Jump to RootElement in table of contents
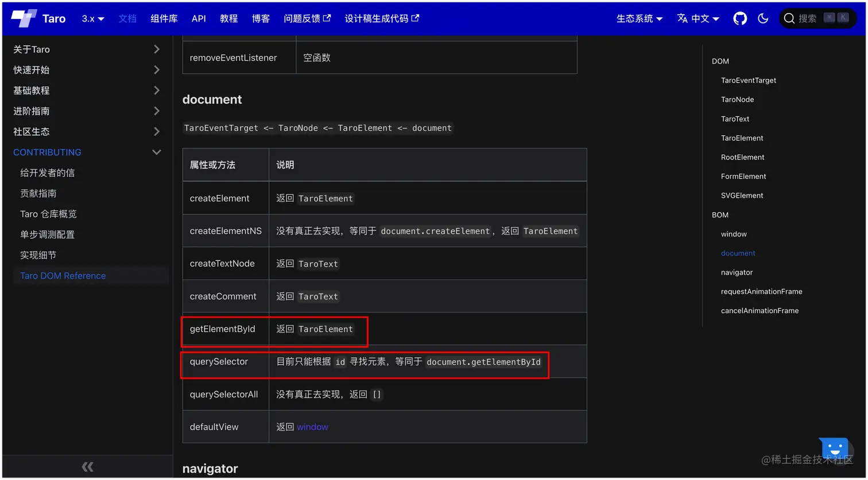This screenshot has height=480, width=868. coord(743,157)
